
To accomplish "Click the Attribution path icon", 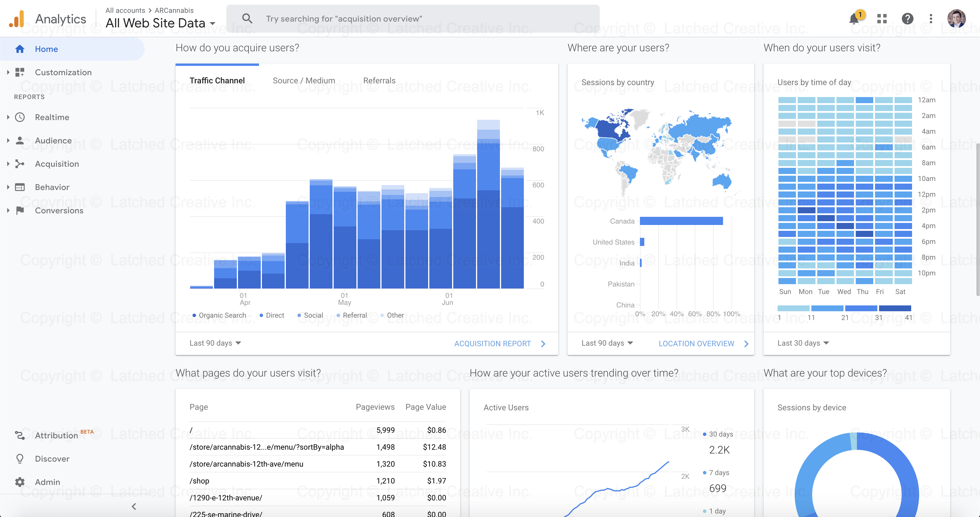I will tap(20, 435).
